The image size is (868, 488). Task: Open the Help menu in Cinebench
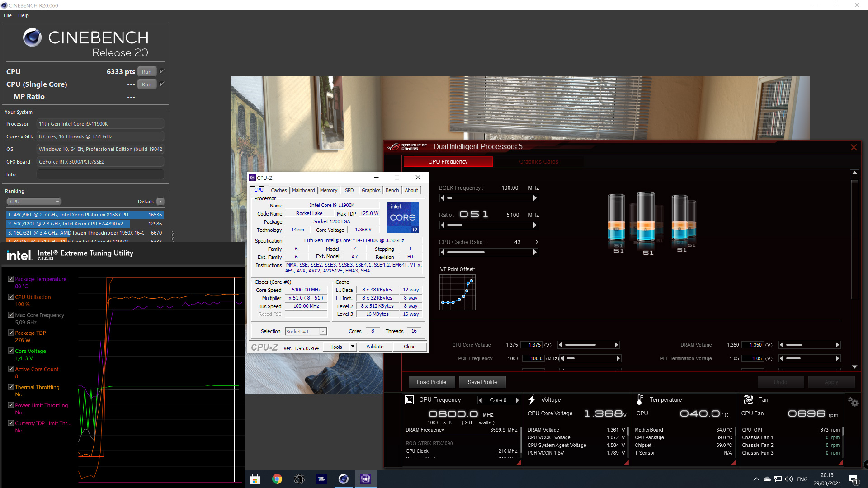click(x=24, y=15)
